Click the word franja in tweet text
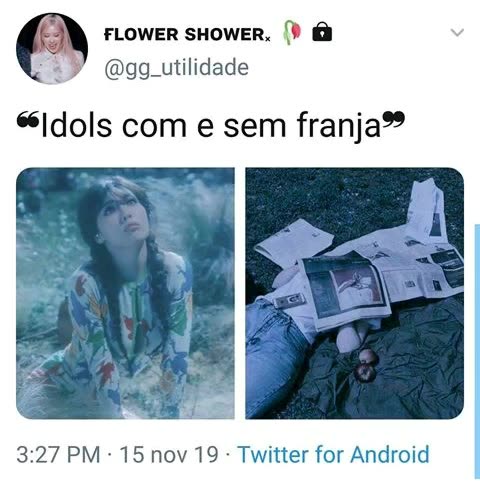The height and width of the screenshot is (486, 480). click(x=339, y=128)
